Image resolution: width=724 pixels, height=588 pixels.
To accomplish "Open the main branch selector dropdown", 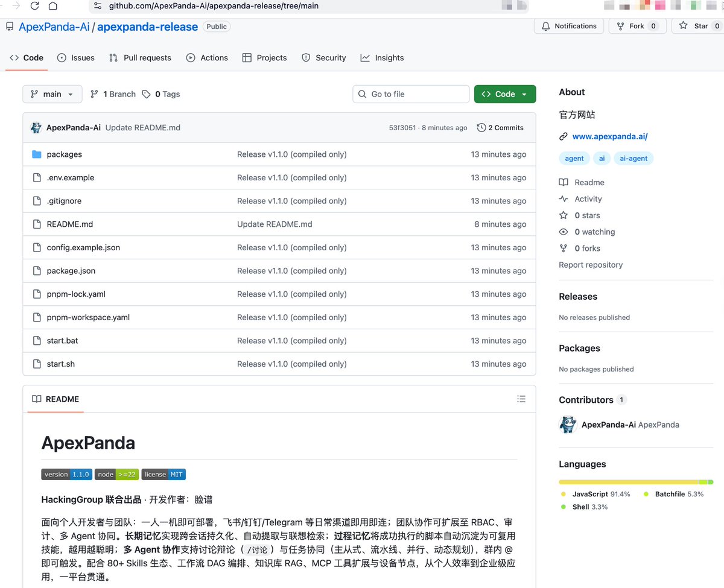I will coord(52,94).
